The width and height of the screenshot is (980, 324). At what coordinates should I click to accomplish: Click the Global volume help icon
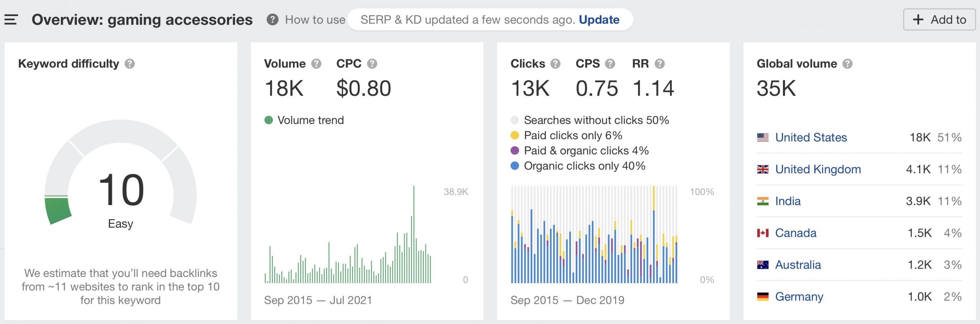[848, 63]
